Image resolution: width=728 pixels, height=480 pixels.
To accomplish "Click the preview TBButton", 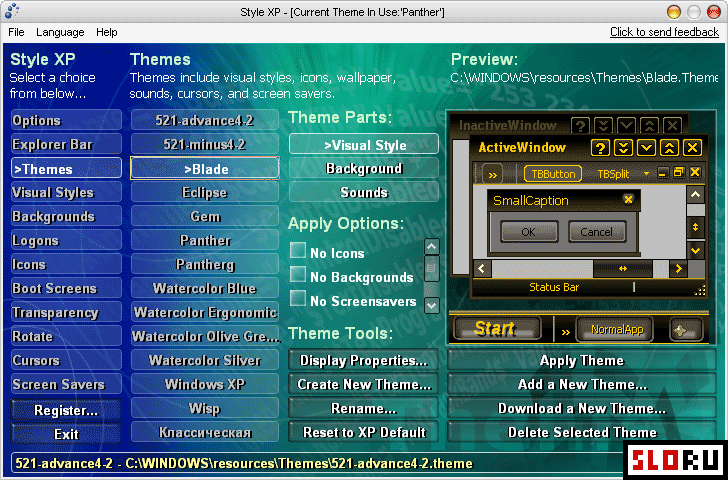I will (553, 174).
